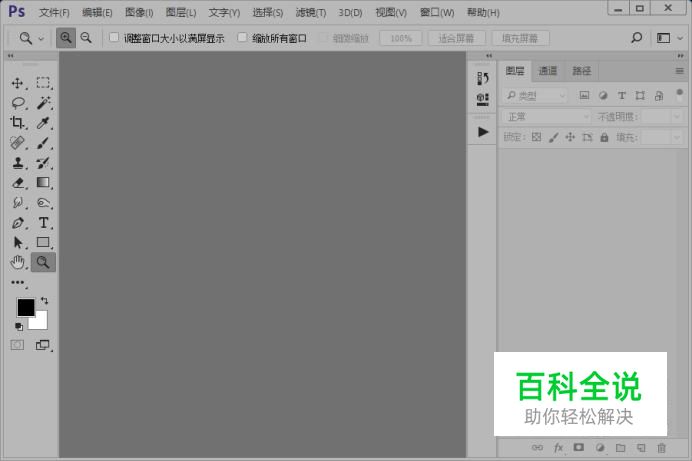This screenshot has width=692, height=461.
Task: Open the 滤镜(T) menu
Action: 311,12
